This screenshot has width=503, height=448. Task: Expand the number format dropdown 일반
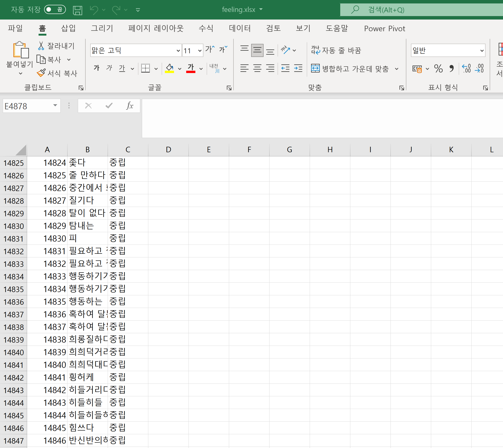pos(482,51)
